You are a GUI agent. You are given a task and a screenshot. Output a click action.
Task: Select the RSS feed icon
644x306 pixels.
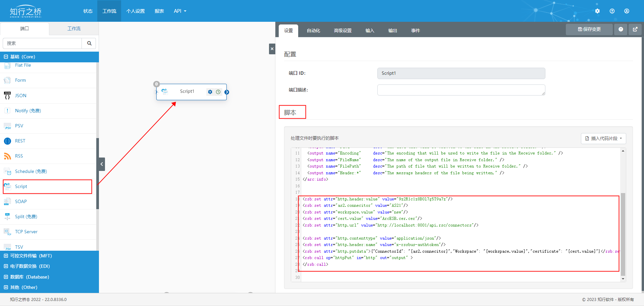[7, 156]
